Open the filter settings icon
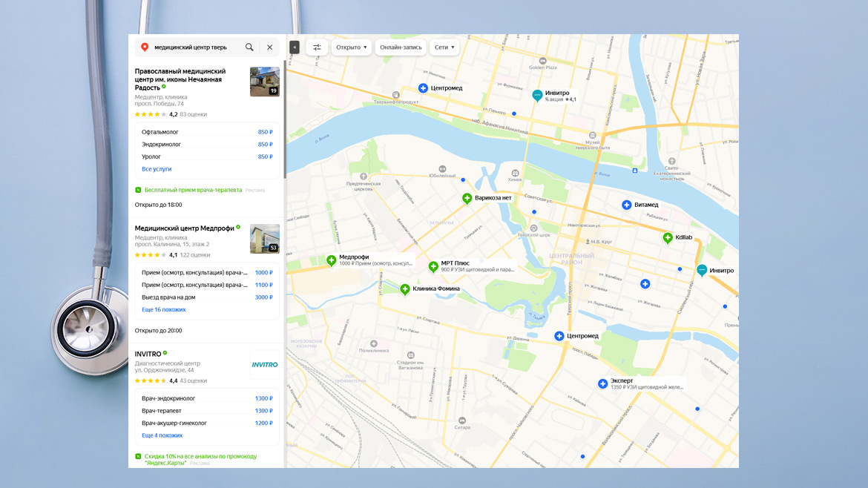The image size is (868, 488). pos(317,47)
